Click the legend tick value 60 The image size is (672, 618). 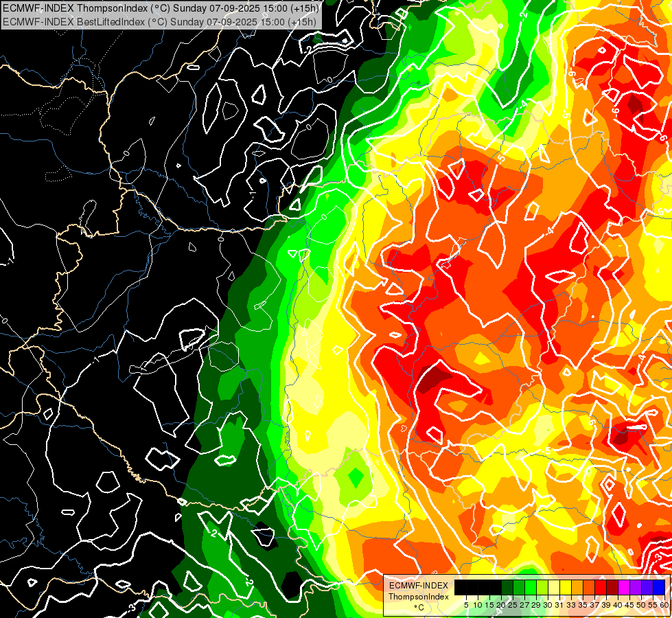(664, 605)
